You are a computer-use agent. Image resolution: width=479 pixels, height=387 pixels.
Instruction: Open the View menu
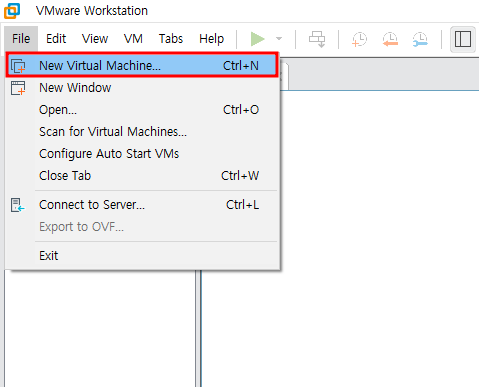coord(95,39)
